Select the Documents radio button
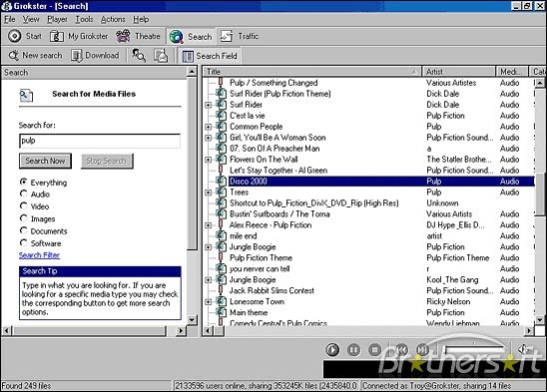 coord(23,230)
